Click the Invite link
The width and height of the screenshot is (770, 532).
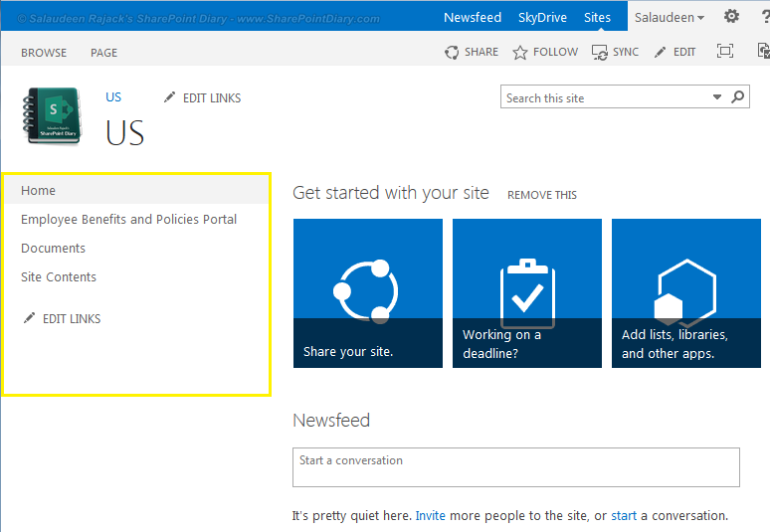point(430,516)
